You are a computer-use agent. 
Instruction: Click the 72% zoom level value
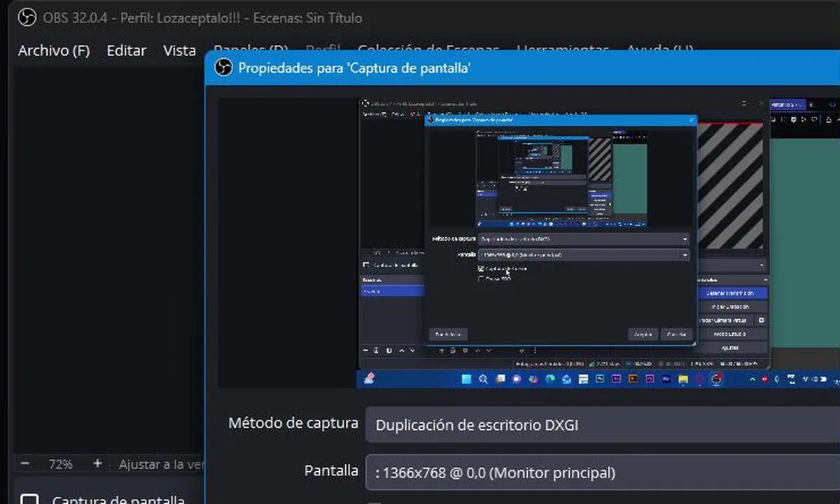coord(61,464)
